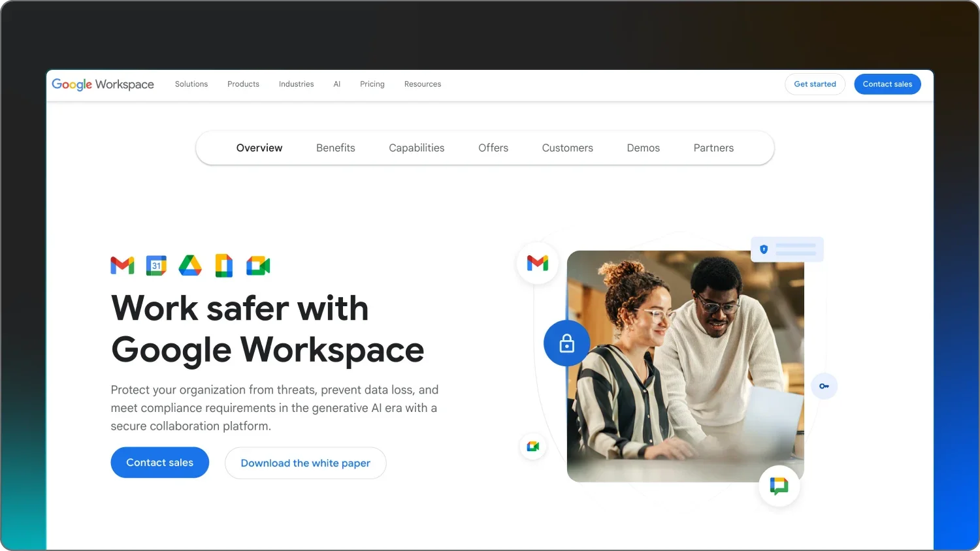Click the shield security badge card
Screen dimensions: 980x551
click(787, 249)
